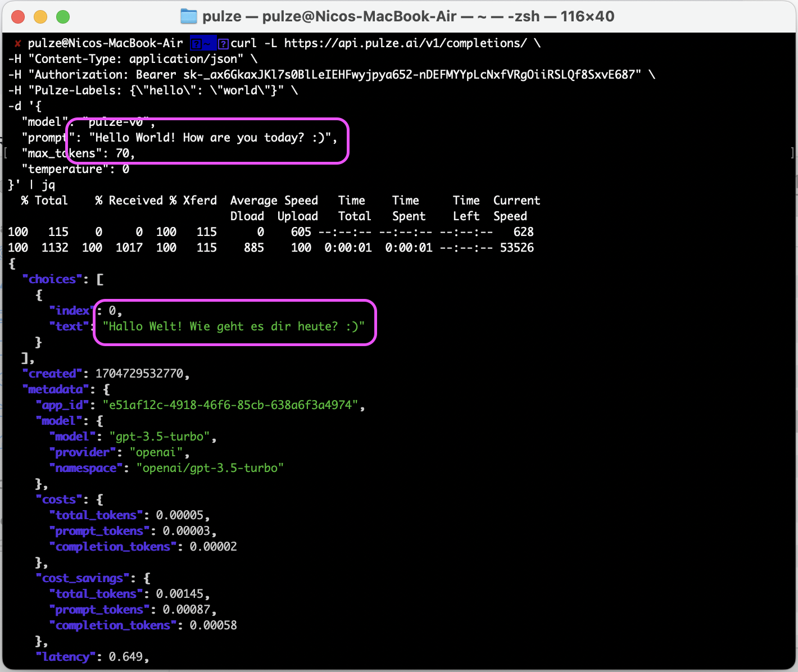Click the "Pulze-Labels" header line
Screen dimensions: 798x672
pos(153,90)
